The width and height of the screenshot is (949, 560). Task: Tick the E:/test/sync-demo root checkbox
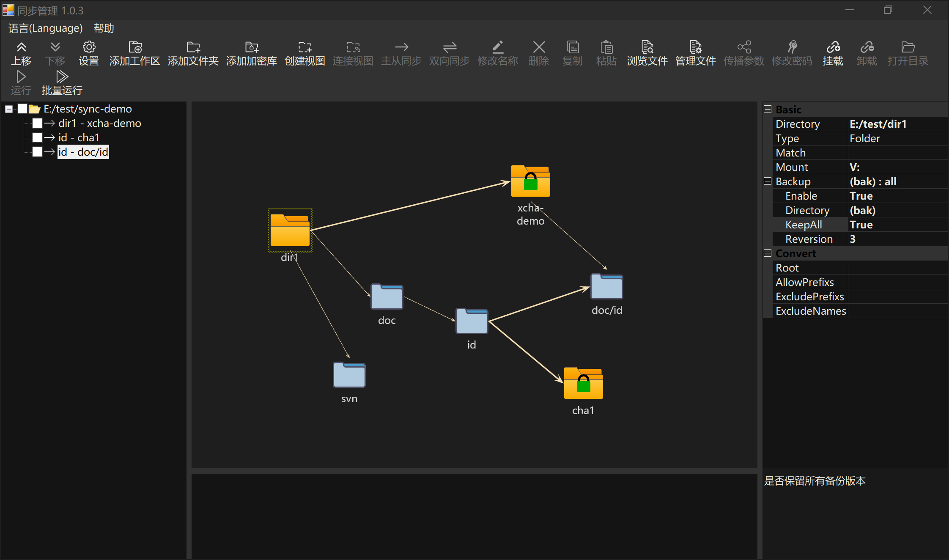coord(22,109)
